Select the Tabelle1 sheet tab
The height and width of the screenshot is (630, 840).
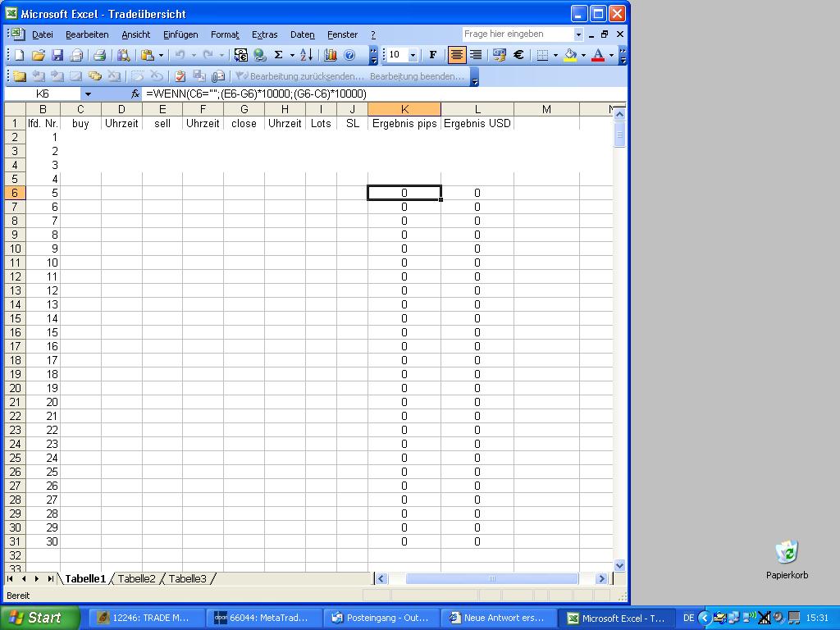[x=85, y=578]
